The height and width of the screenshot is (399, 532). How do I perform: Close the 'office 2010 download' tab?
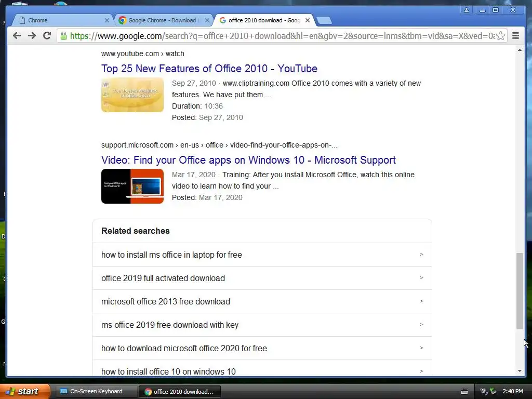tap(308, 20)
